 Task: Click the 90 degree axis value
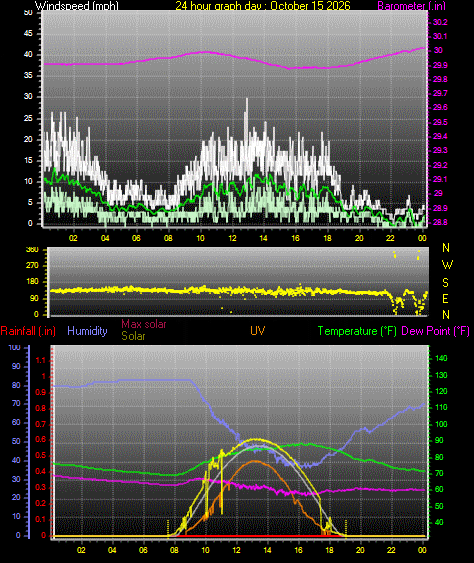[x=34, y=299]
